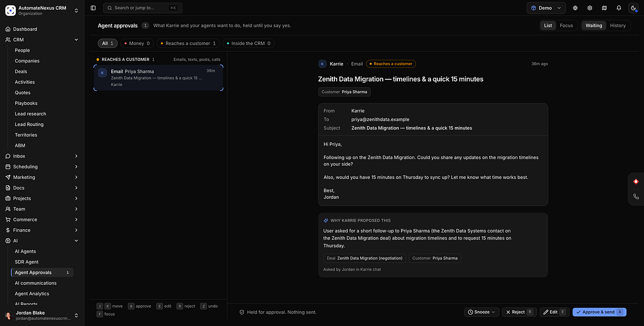Switch to Focus view
The height and width of the screenshot is (326, 644).
(566, 26)
